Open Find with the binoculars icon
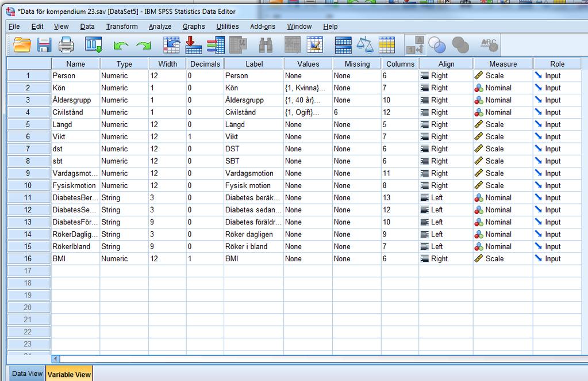 pos(266,45)
